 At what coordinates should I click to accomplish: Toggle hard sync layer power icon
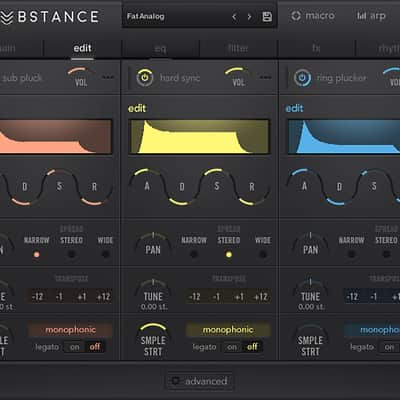click(145, 77)
